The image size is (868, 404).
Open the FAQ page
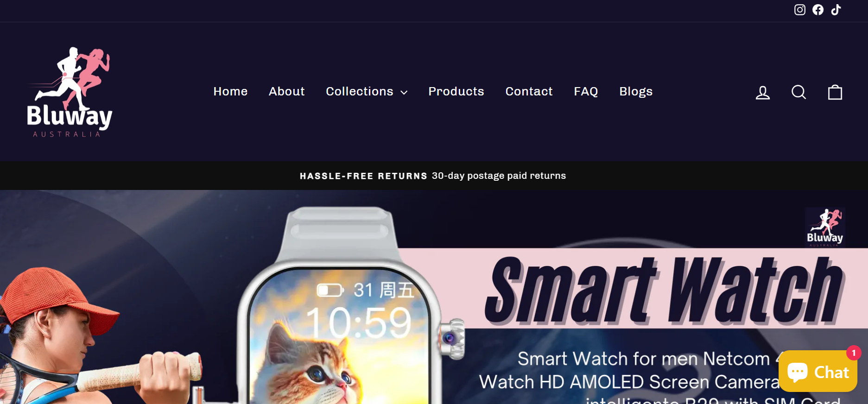586,91
